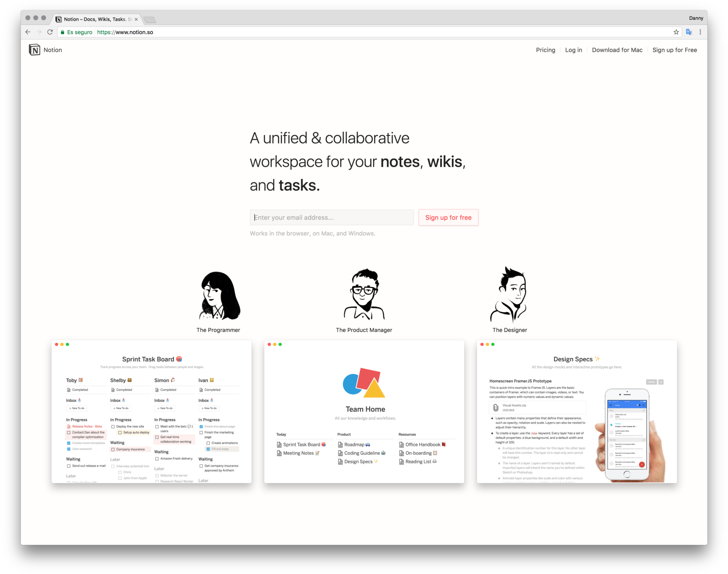Click the red Sign up for free button
Viewport: 728px width, 574px height.
[x=448, y=217]
